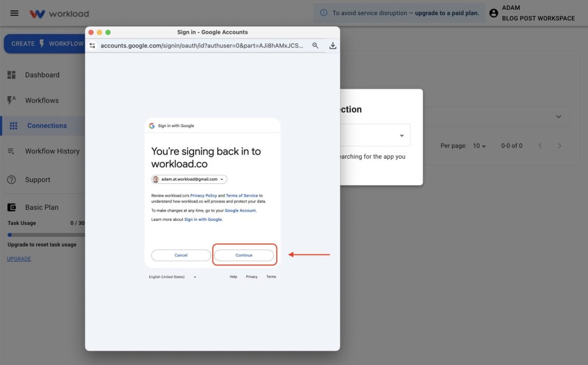Click the popup address bar URL
The height and width of the screenshot is (365, 588).
click(x=202, y=45)
